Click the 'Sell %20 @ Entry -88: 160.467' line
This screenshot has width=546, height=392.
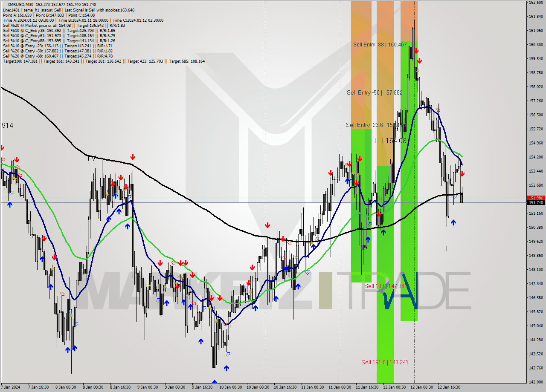[58, 56]
